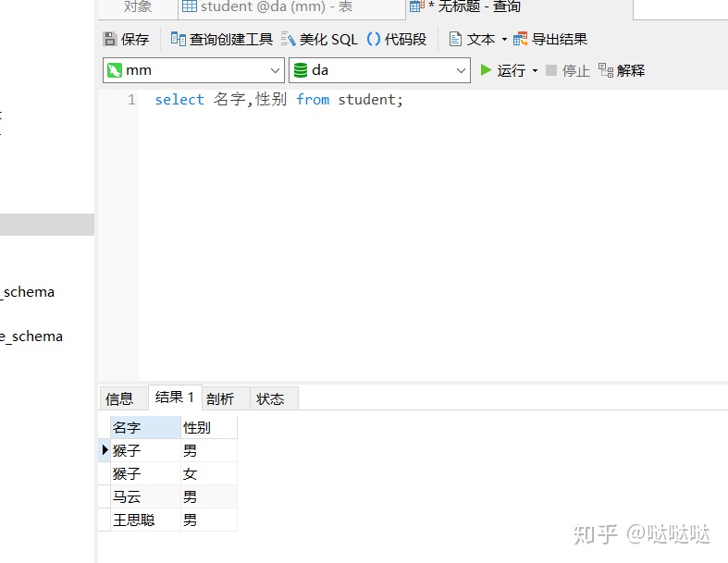Screen dimensions: 728x563
Task: Select the Result 1 (结果 1) tab
Action: click(175, 398)
